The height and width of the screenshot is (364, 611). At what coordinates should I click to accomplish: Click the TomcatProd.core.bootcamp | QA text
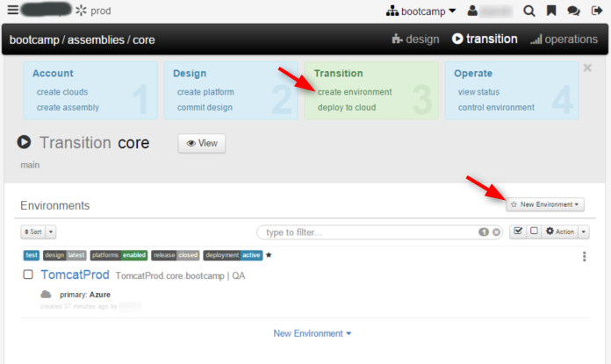(181, 276)
